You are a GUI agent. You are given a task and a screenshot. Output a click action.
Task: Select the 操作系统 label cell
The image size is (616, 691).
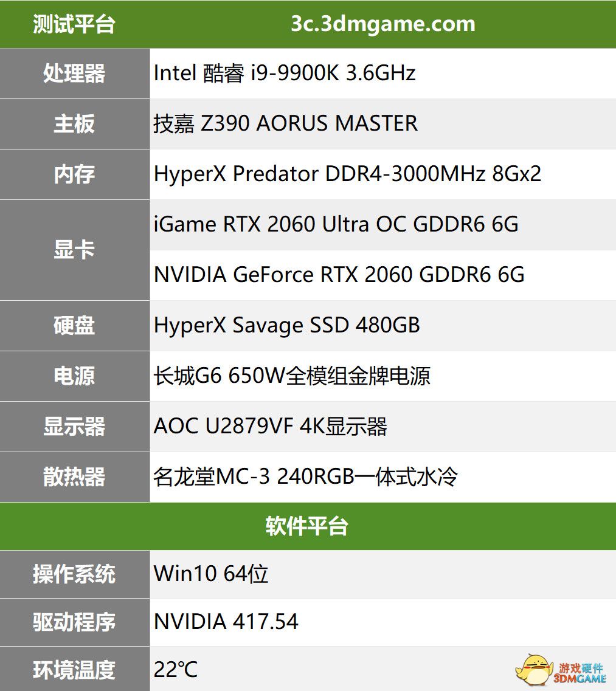click(x=75, y=574)
